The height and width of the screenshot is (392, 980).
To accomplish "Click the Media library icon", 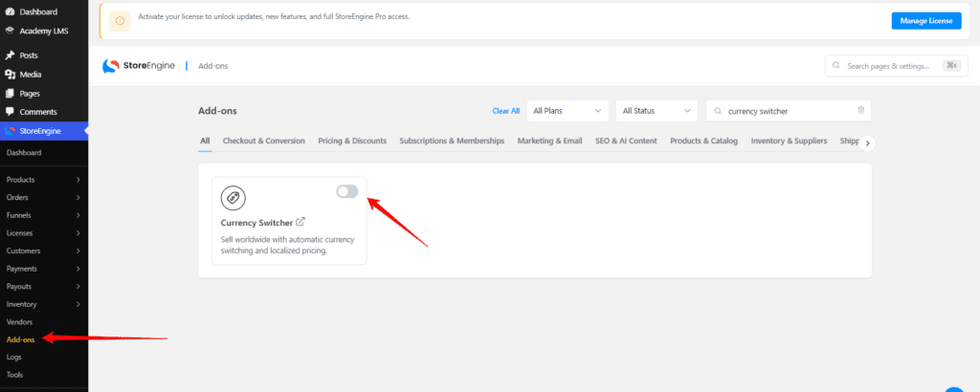I will (10, 75).
